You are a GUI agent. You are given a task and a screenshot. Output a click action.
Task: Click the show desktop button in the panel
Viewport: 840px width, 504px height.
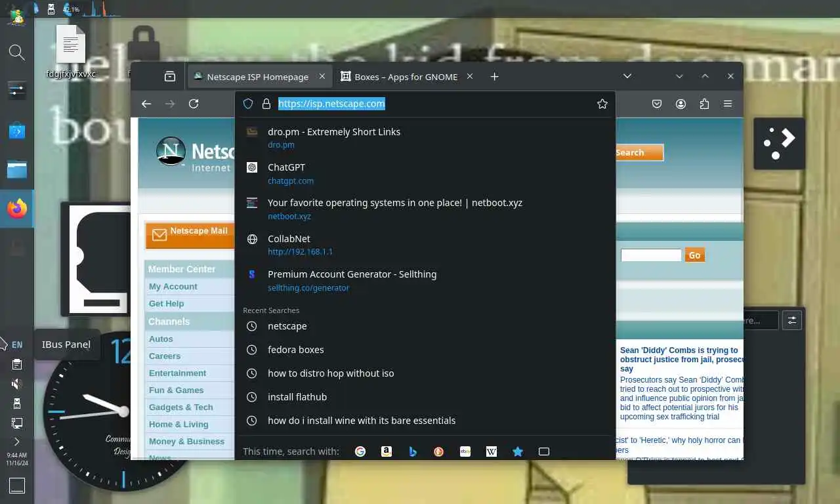tap(17, 486)
